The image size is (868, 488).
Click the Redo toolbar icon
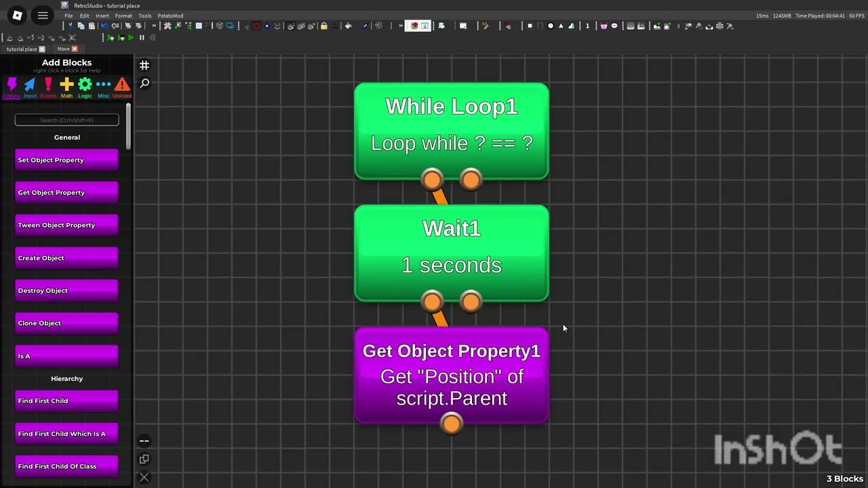pos(115,26)
